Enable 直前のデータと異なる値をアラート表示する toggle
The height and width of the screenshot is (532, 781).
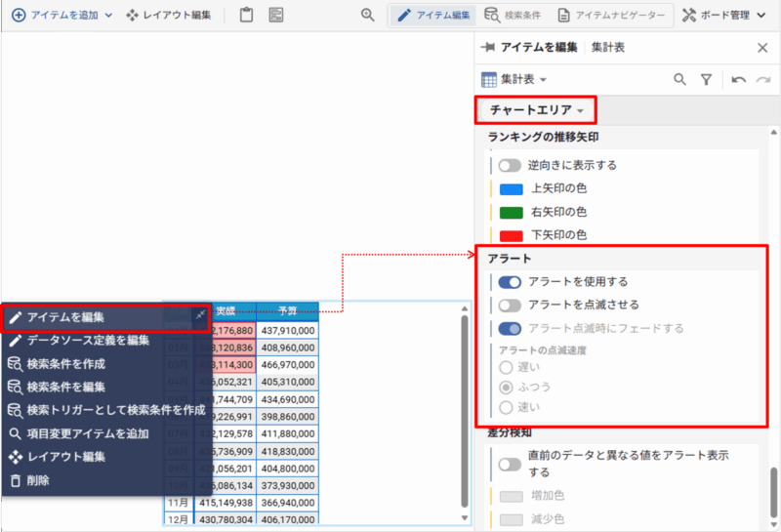tap(510, 464)
